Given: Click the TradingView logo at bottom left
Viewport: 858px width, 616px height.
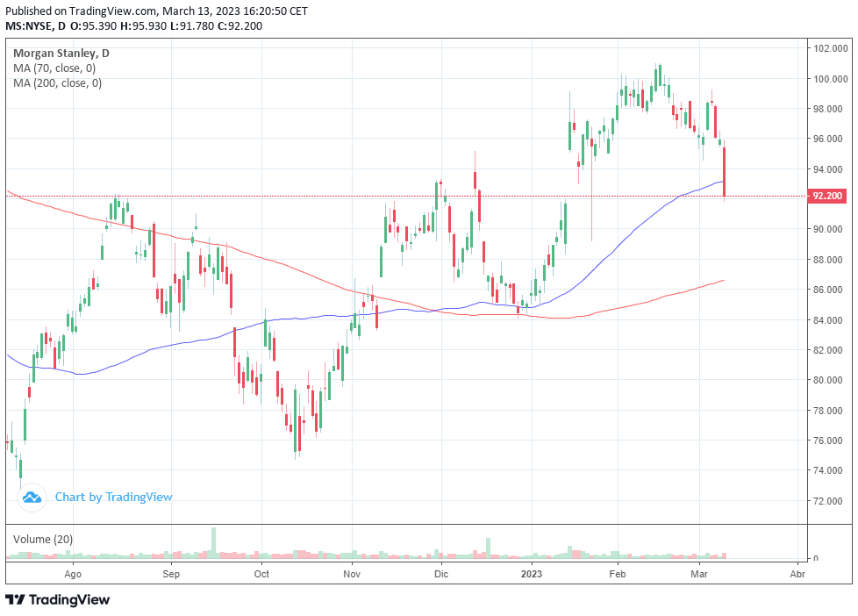Looking at the screenshot, I should pos(57,599).
